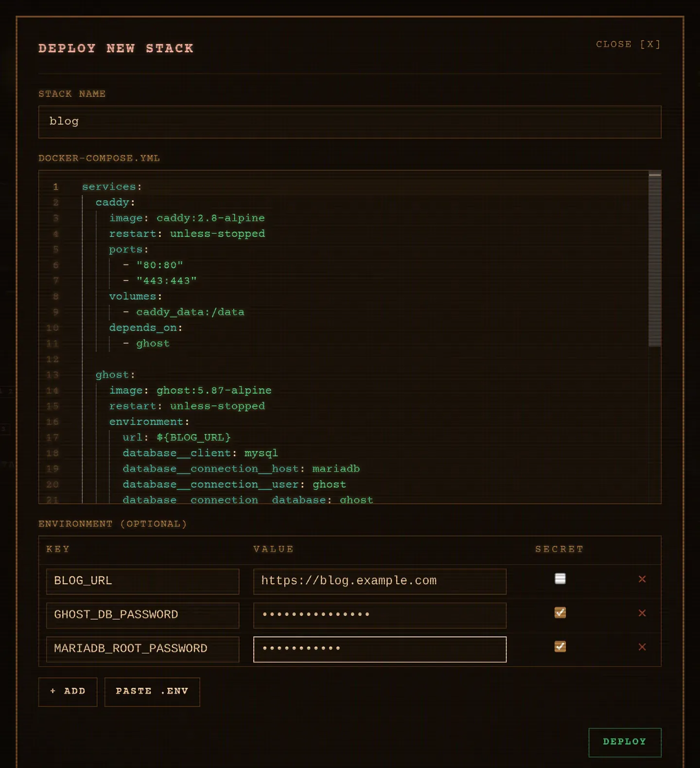Remove the BLOG_URL environment row

pos(642,579)
